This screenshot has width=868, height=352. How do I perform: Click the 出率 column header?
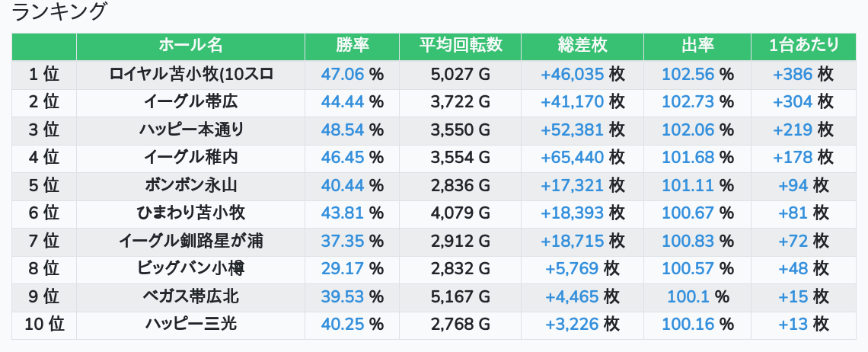click(x=697, y=46)
